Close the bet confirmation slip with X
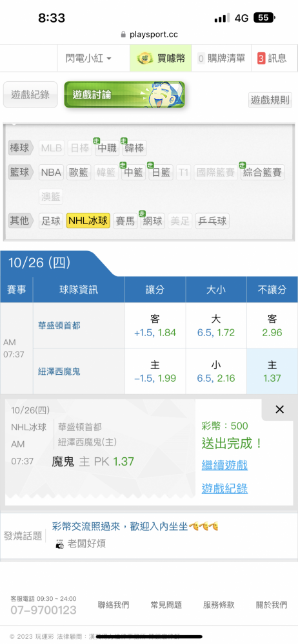This screenshot has width=298, height=644. click(x=279, y=409)
